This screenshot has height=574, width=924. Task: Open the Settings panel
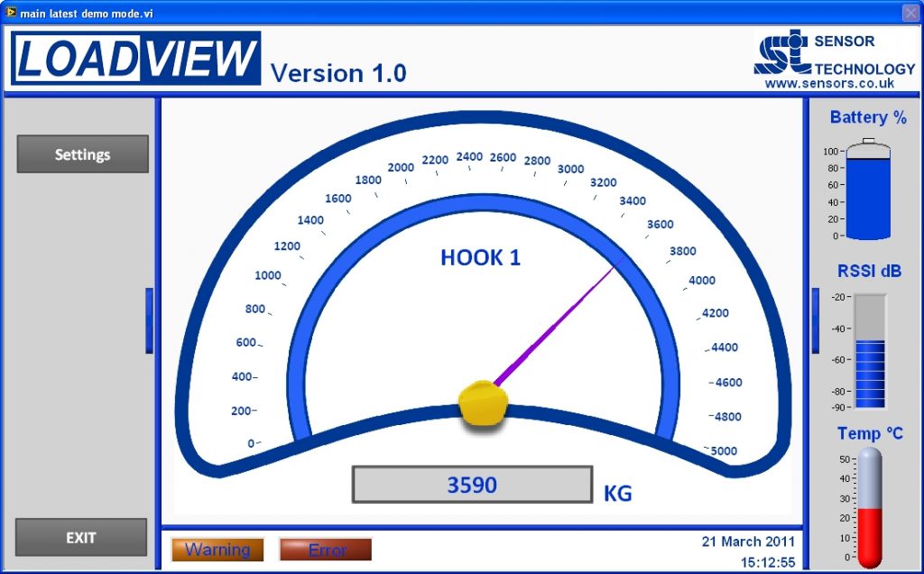[x=81, y=153]
